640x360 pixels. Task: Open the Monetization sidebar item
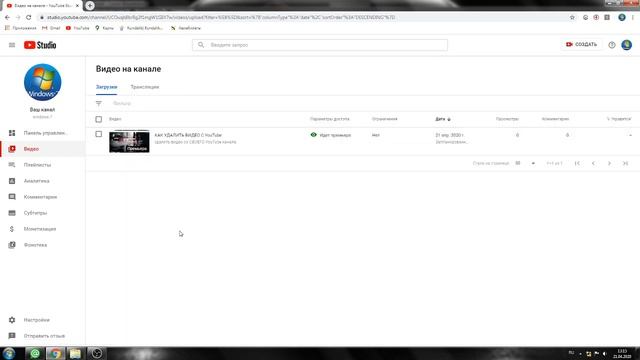pos(42,229)
